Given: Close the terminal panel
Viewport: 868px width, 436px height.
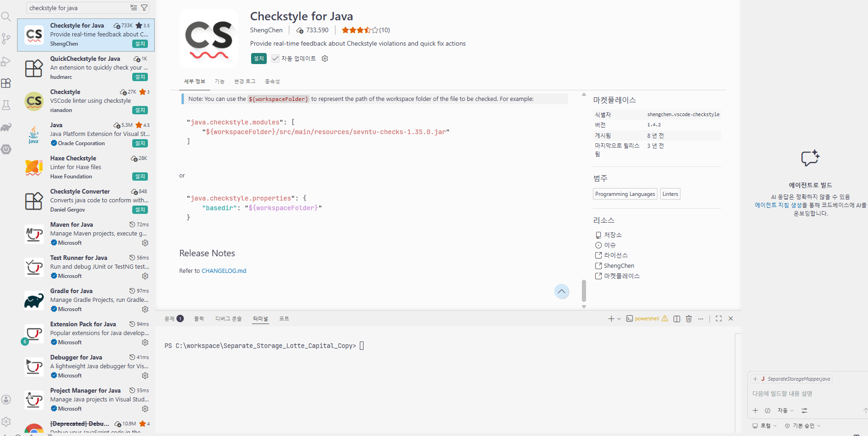Looking at the screenshot, I should point(731,319).
